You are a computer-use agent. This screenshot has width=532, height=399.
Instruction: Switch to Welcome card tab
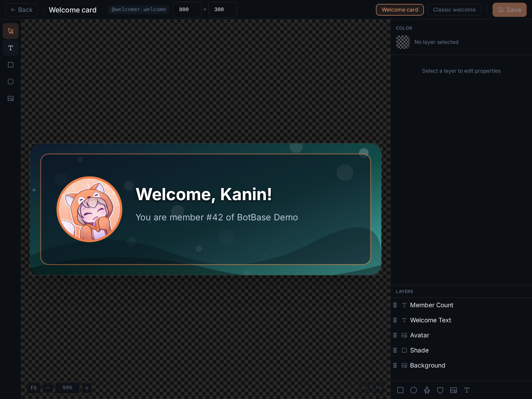click(400, 10)
